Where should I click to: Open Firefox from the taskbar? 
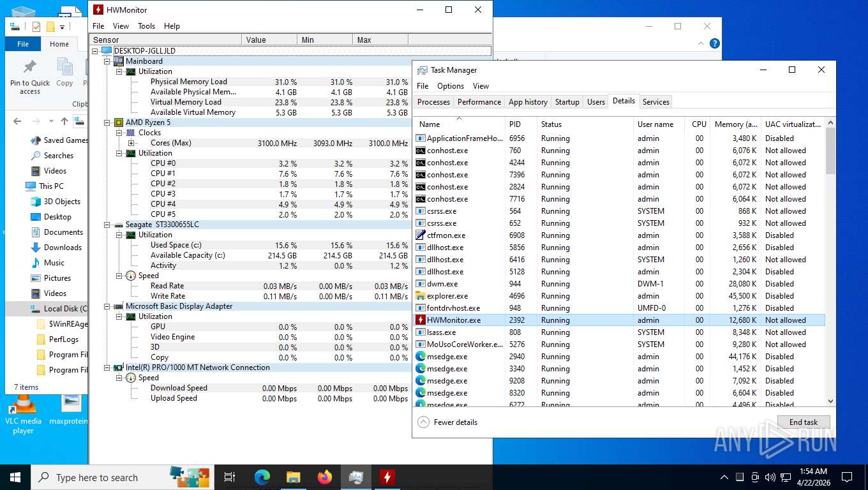pos(325,477)
